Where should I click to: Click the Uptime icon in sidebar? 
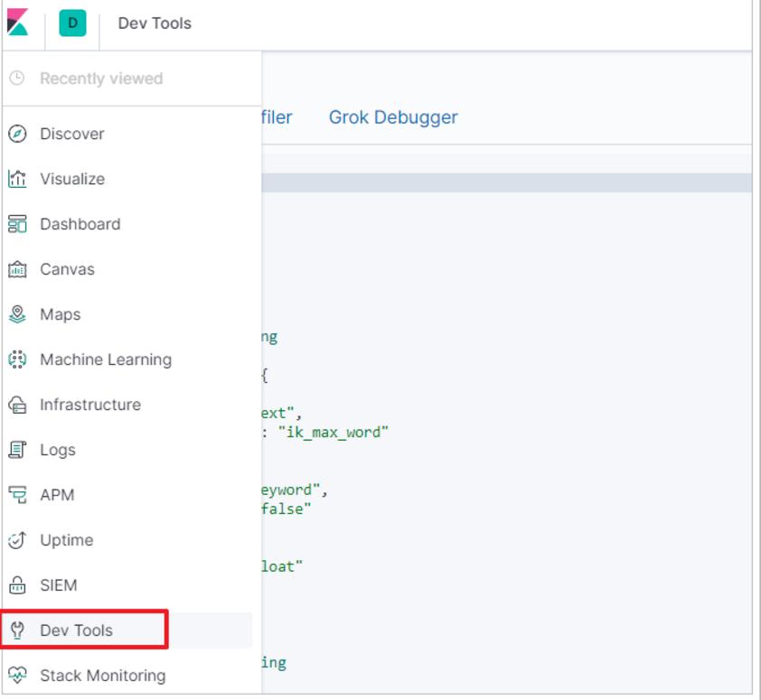[17, 540]
